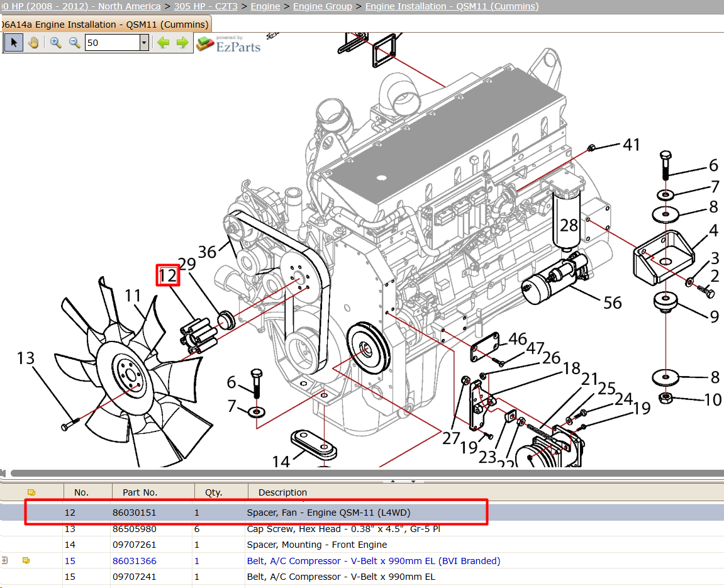This screenshot has height=588, width=724.
Task: Open the Engine breadcrumb link
Action: [x=265, y=6]
